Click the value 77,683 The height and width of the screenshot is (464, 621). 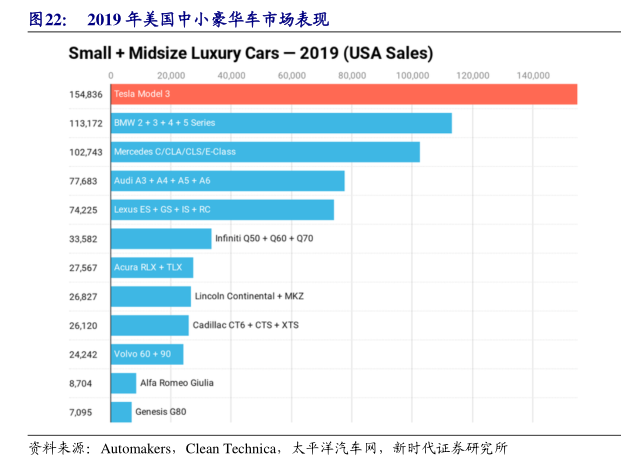click(x=83, y=181)
